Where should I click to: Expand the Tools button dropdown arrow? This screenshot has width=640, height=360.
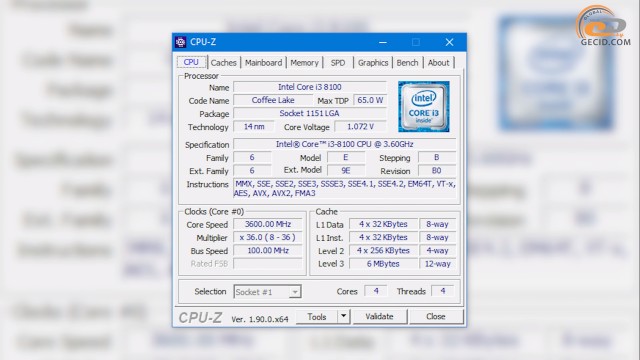pyautogui.click(x=344, y=316)
